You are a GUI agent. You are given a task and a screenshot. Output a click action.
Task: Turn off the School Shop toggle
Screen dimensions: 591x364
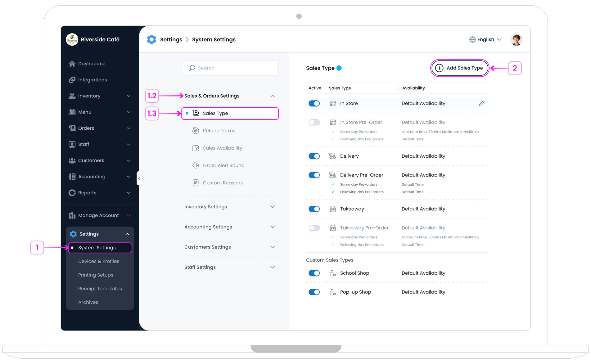tap(314, 273)
